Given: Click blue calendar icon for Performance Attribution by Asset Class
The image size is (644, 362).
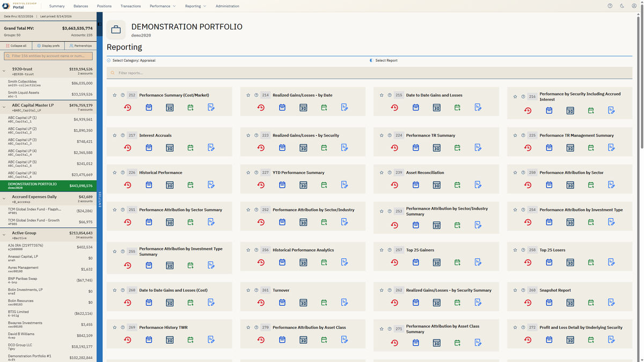Looking at the screenshot, I should coord(282,339).
